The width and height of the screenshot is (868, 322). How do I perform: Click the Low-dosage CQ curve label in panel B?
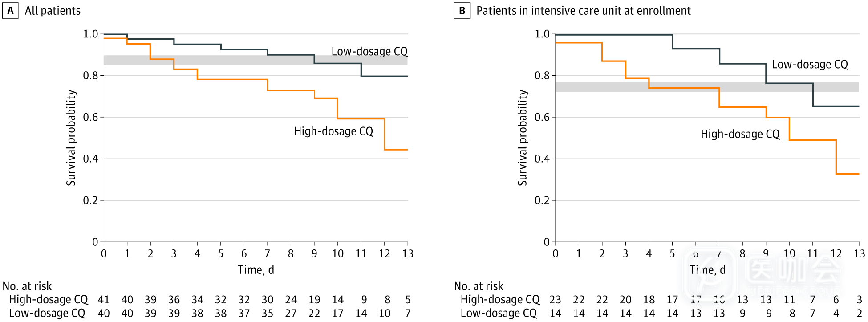[x=810, y=65]
